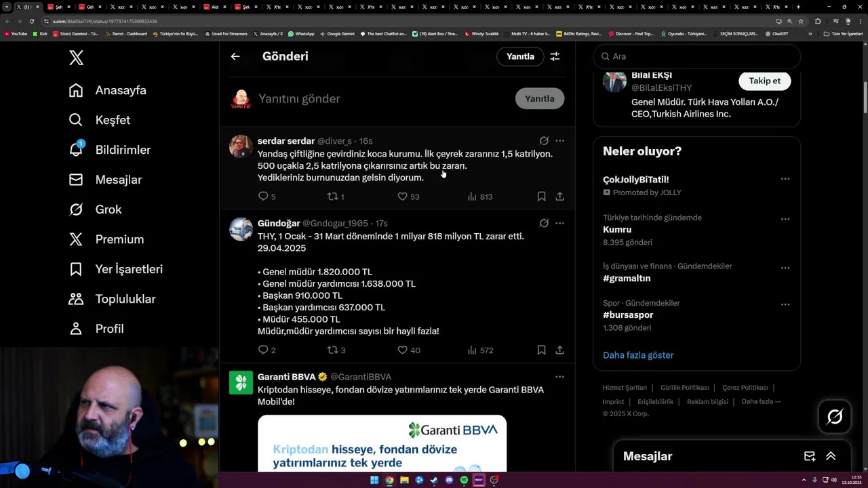Share Gündoğar's post
The width and height of the screenshot is (868, 488).
pyautogui.click(x=559, y=350)
